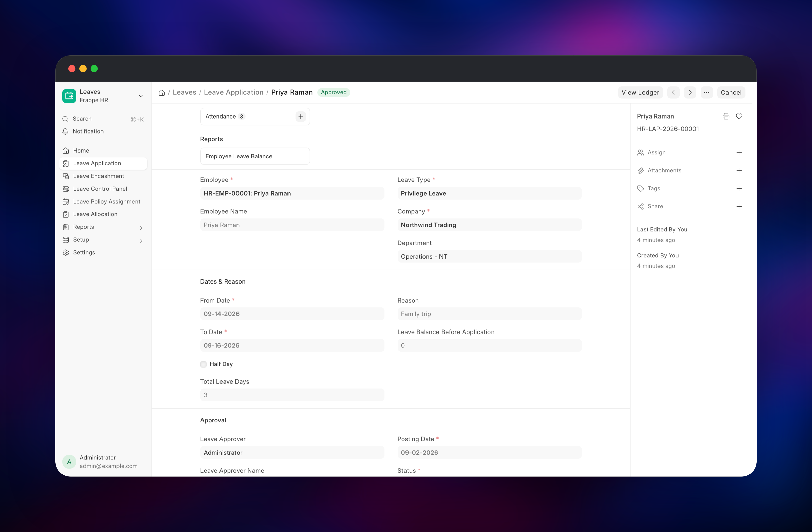The width and height of the screenshot is (812, 532).
Task: Open Leave Policy Assignment in sidebar
Action: click(x=103, y=202)
